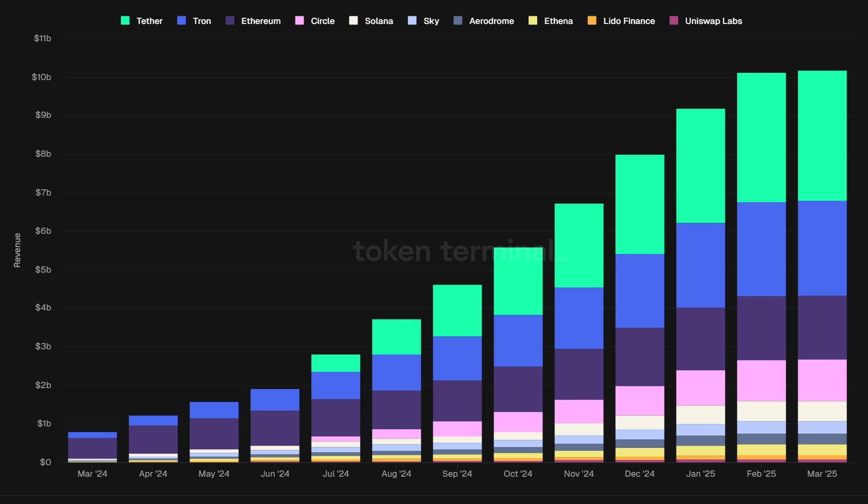Toggle the Tether series label
Viewport: 868px width, 504px height.
(x=149, y=21)
